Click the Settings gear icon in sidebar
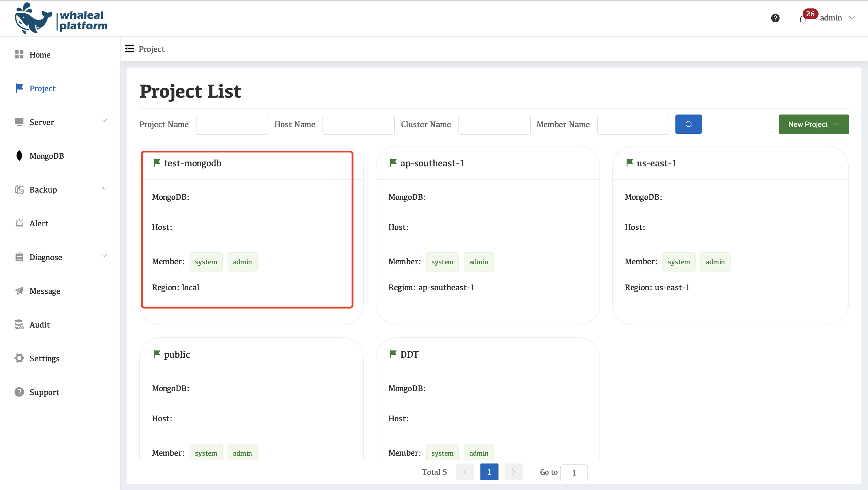868x490 pixels. pos(19,358)
